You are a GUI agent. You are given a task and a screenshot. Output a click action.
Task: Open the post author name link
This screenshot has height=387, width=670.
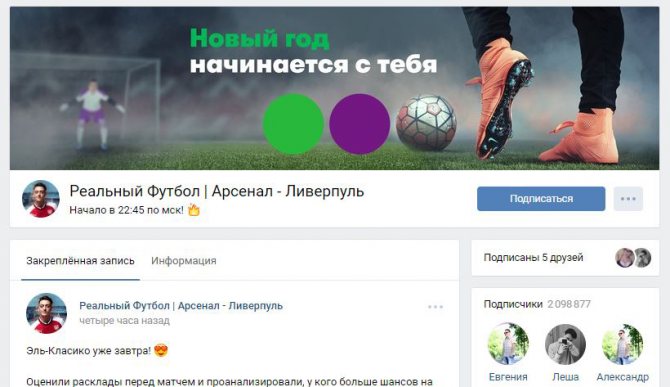181,306
